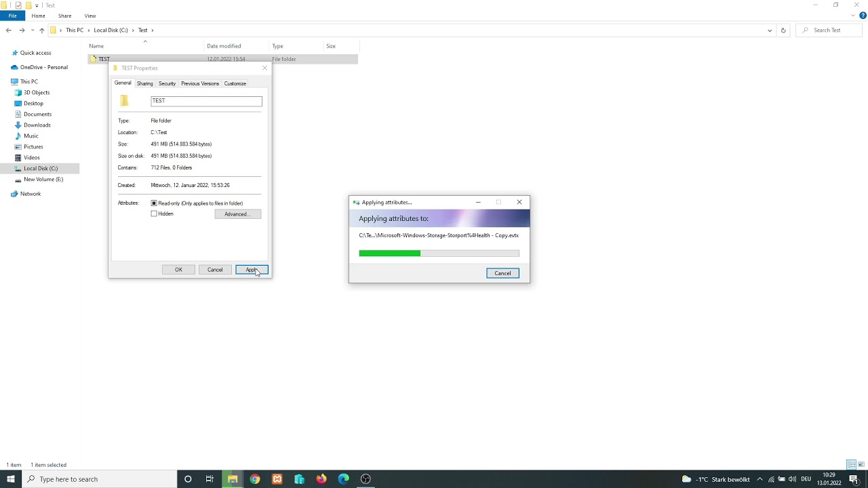Open Google Chrome from taskbar
This screenshot has height=488, width=868.
[254, 479]
